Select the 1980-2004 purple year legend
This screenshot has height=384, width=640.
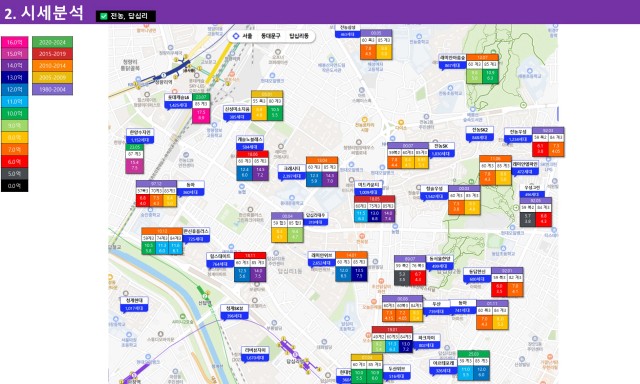click(52, 89)
